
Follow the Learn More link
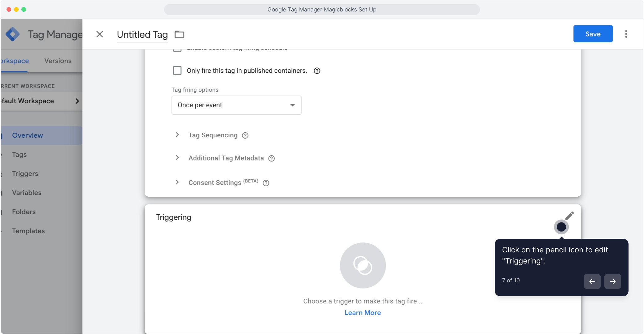(363, 313)
